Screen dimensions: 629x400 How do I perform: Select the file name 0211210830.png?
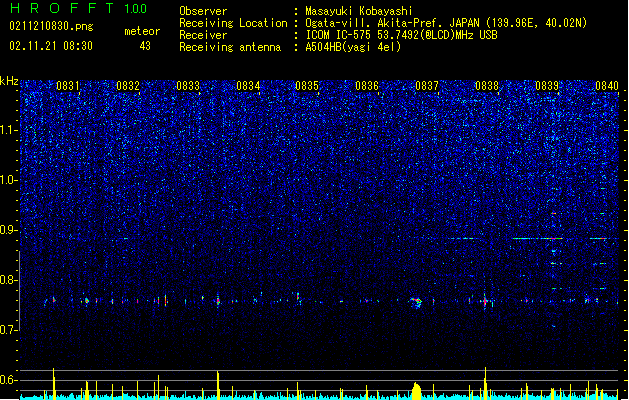click(51, 27)
